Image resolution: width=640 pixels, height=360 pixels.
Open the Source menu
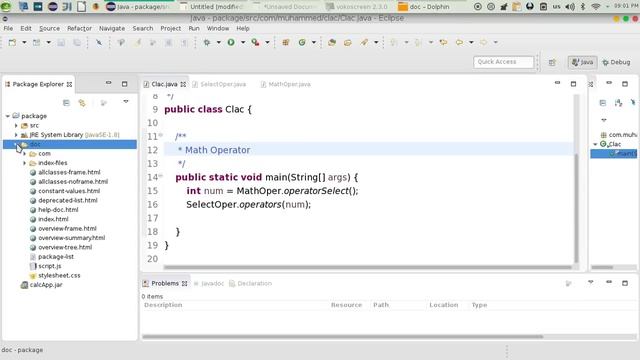point(49,28)
